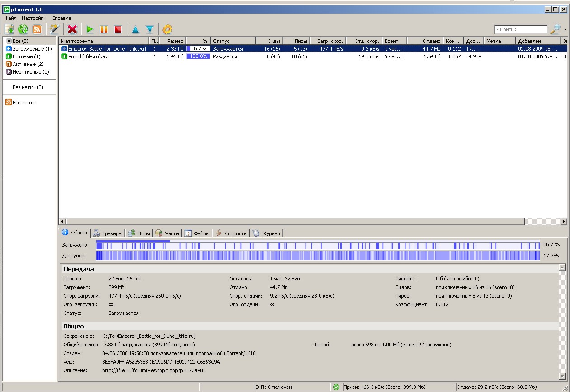This screenshot has height=392, width=570.
Task: Switch to the Скорость tab
Action: [x=231, y=233]
